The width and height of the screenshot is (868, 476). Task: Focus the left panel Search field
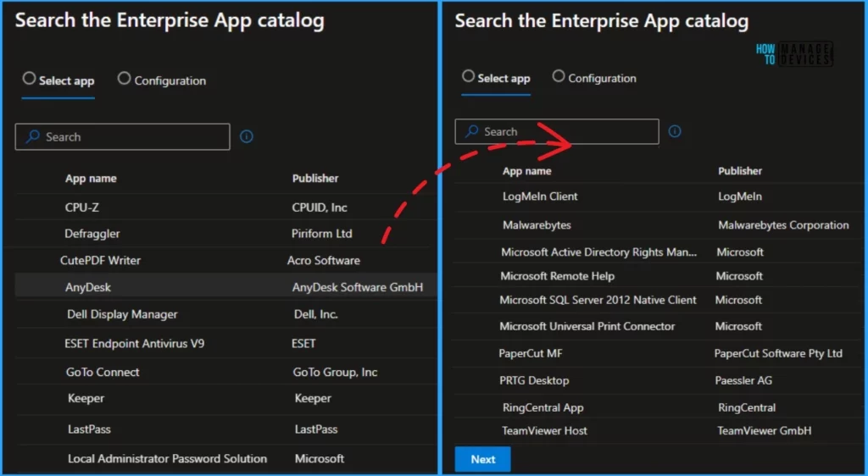coord(122,136)
